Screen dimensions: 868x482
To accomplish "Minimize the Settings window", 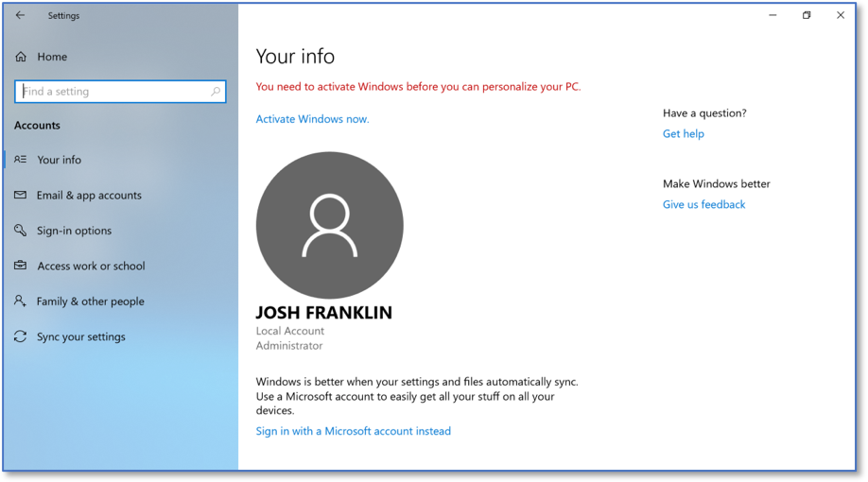I will pos(773,15).
